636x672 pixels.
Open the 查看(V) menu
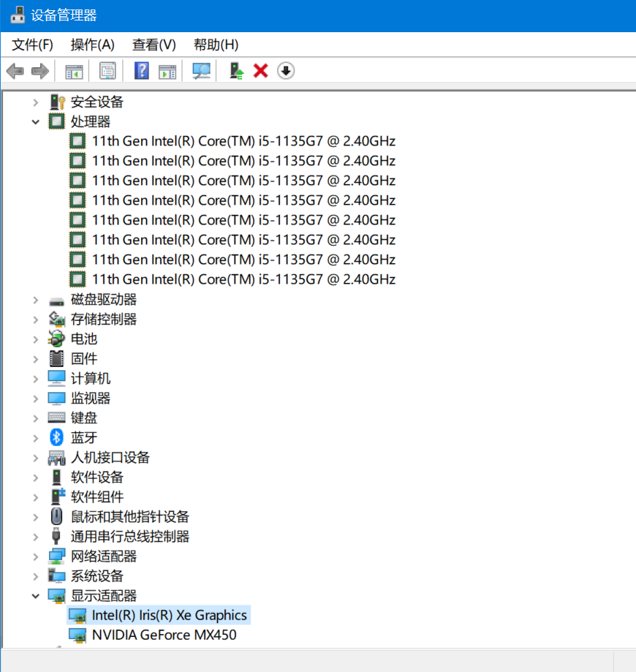154,45
